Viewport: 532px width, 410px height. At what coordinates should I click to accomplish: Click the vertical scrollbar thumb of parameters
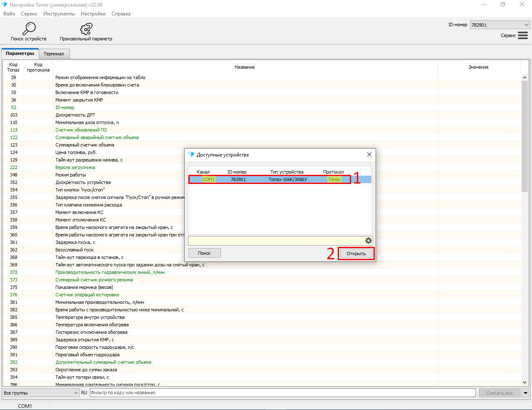point(525,136)
